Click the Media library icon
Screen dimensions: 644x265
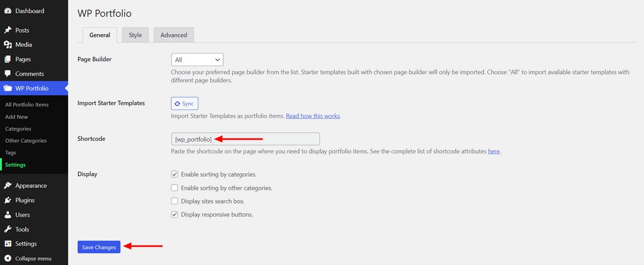point(7,45)
